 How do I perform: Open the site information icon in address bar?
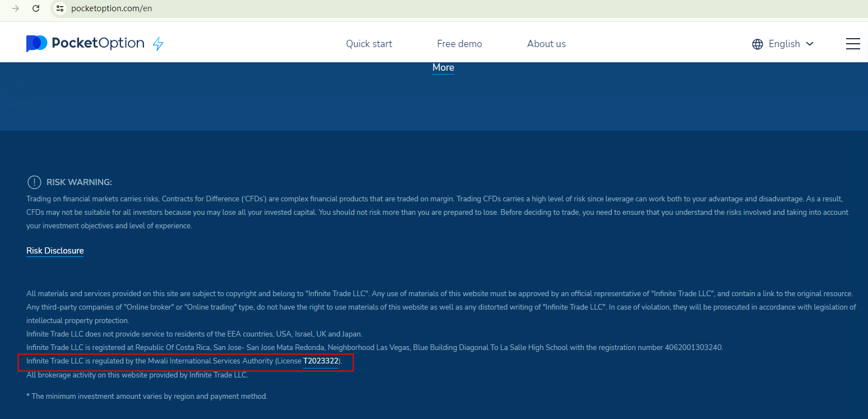[x=61, y=8]
